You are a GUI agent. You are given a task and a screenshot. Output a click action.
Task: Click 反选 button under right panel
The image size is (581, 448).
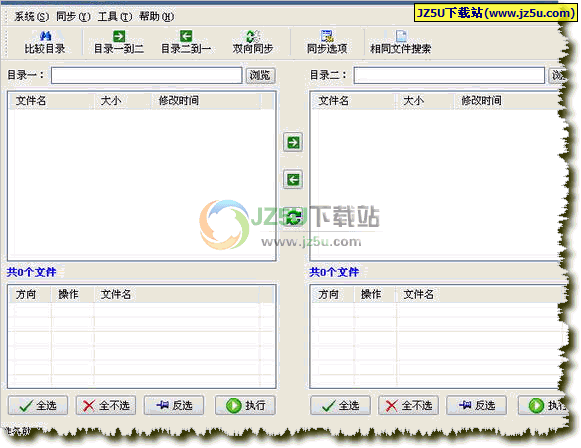477,405
